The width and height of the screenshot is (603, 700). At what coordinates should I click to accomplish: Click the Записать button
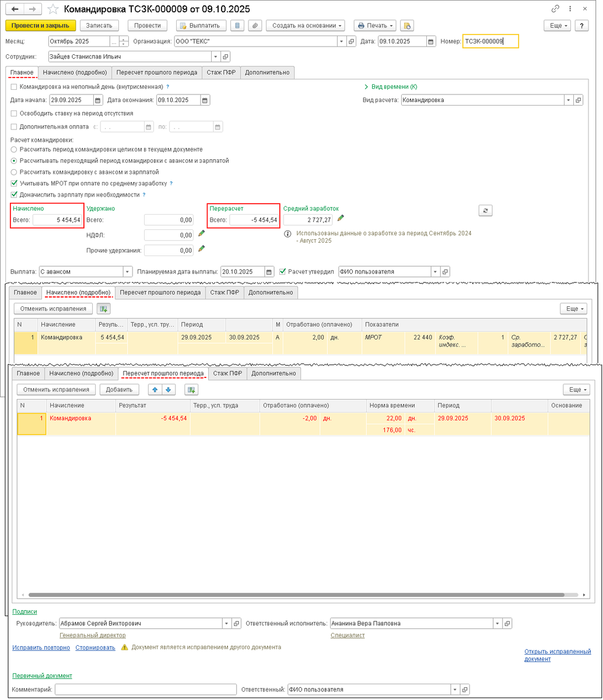coord(99,26)
